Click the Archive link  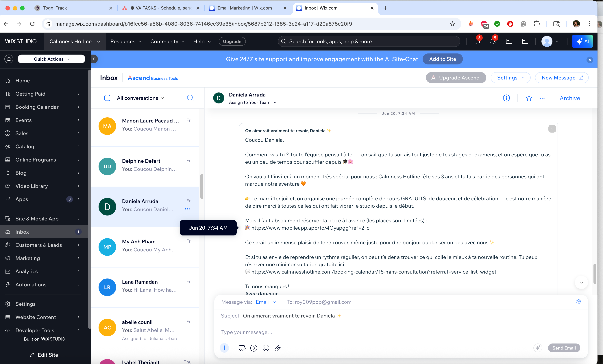point(569,98)
